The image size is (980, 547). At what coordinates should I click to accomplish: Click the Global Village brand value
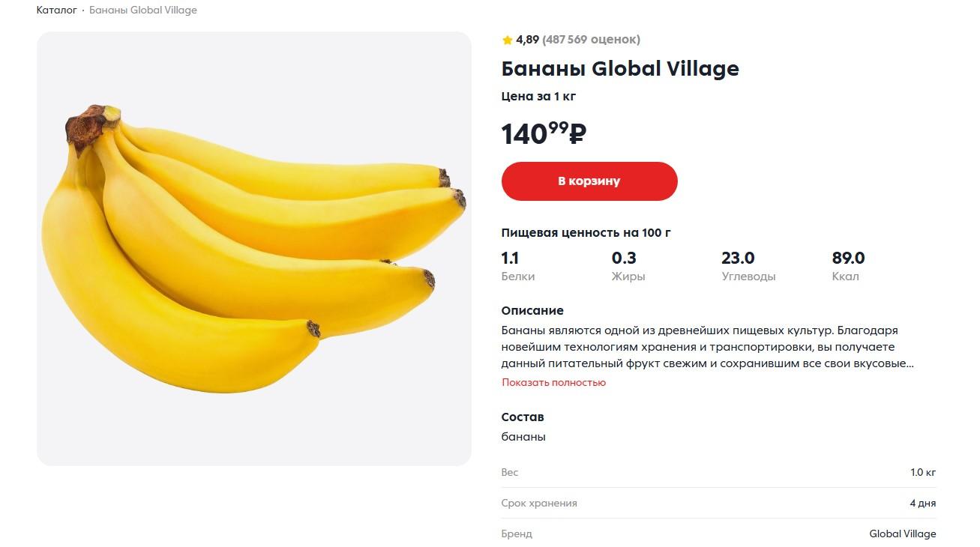coord(903,534)
